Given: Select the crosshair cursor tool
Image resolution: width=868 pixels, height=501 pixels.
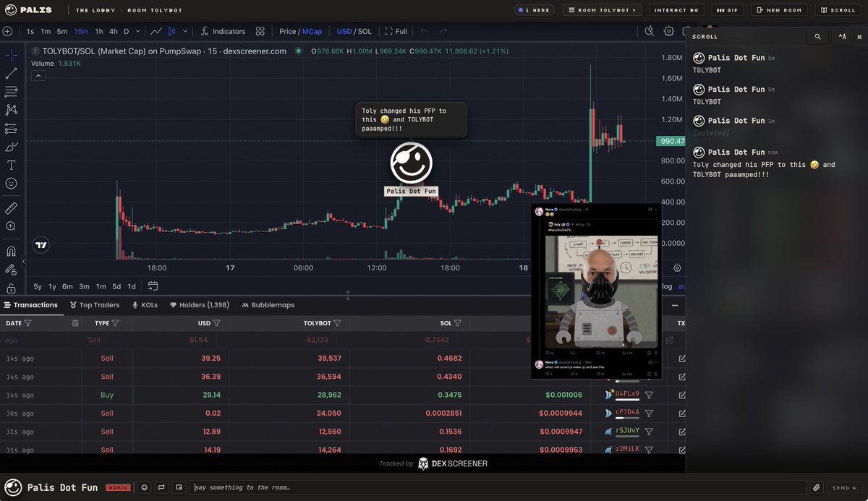Looking at the screenshot, I should click(x=11, y=56).
